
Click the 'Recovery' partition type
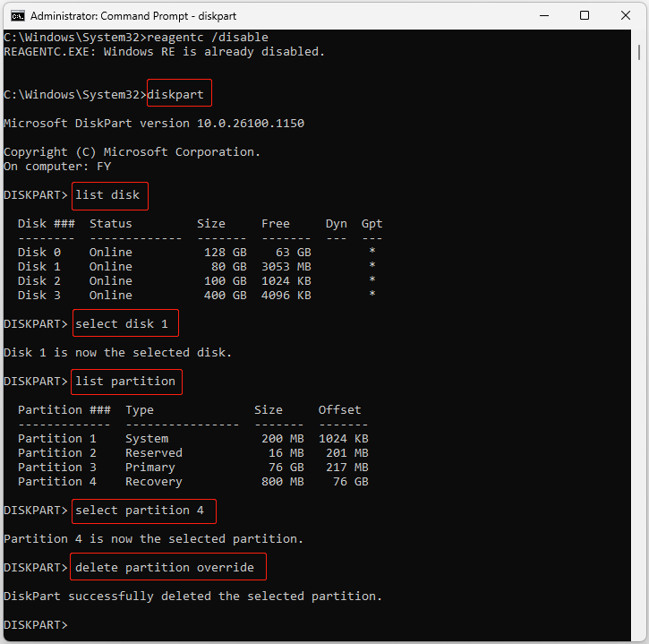pyautogui.click(x=154, y=482)
